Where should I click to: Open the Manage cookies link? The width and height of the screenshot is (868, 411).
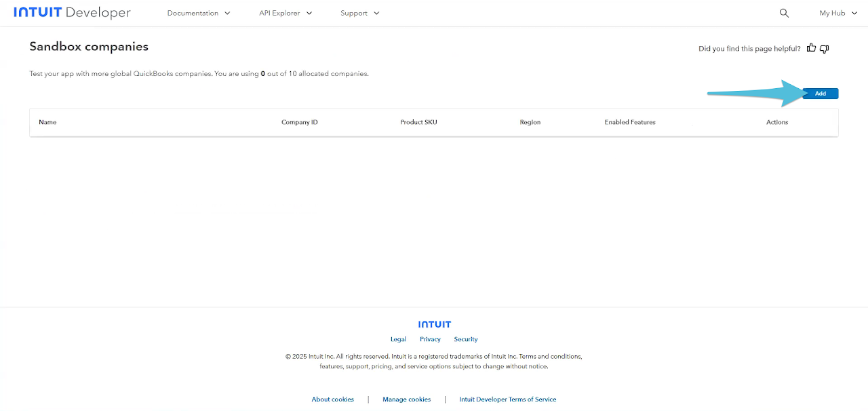pyautogui.click(x=406, y=399)
